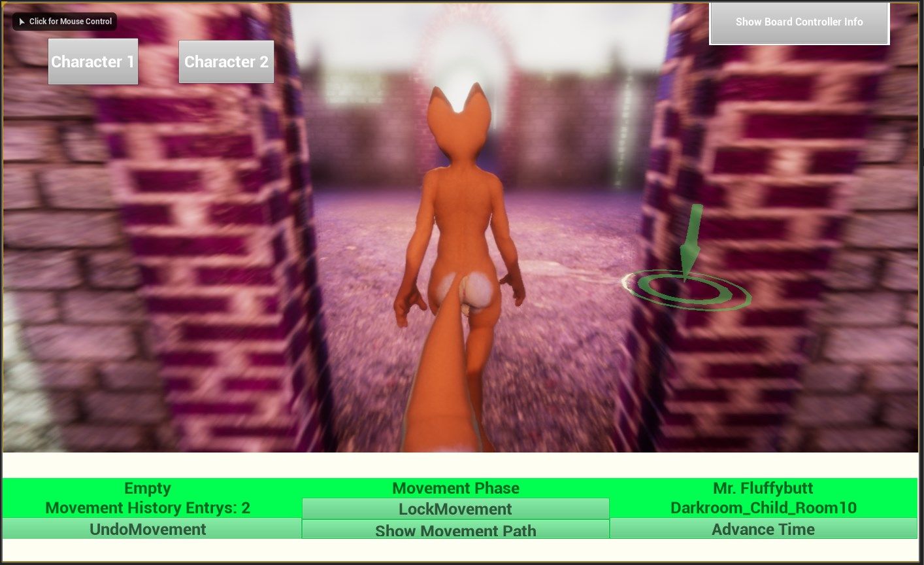The height and width of the screenshot is (565, 924).
Task: Show the movement path
Action: 455,530
